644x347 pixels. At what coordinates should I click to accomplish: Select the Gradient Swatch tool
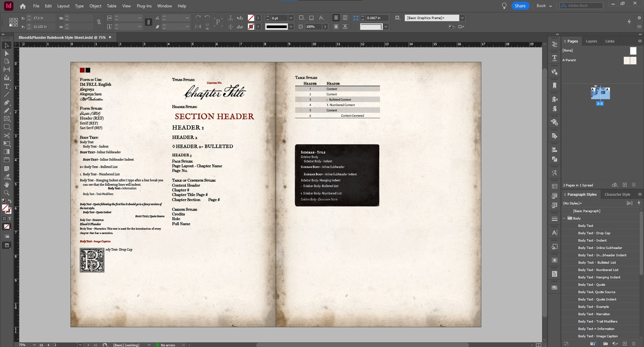tap(7, 151)
